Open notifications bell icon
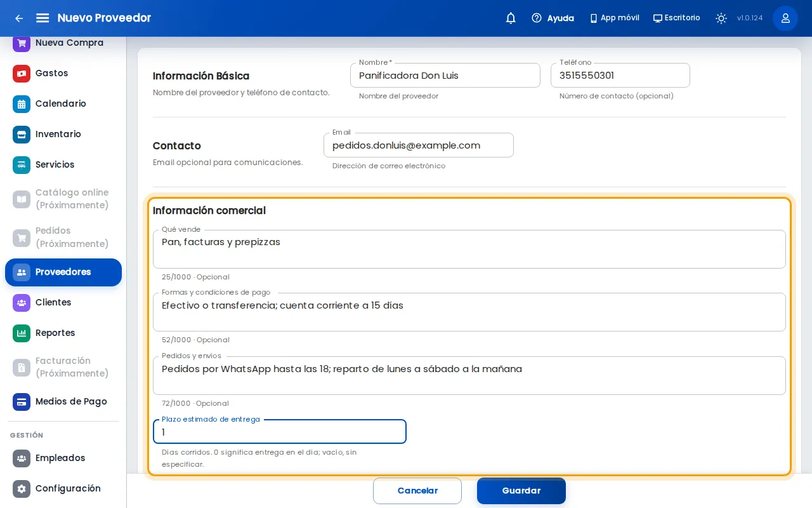The image size is (812, 508). click(x=511, y=18)
